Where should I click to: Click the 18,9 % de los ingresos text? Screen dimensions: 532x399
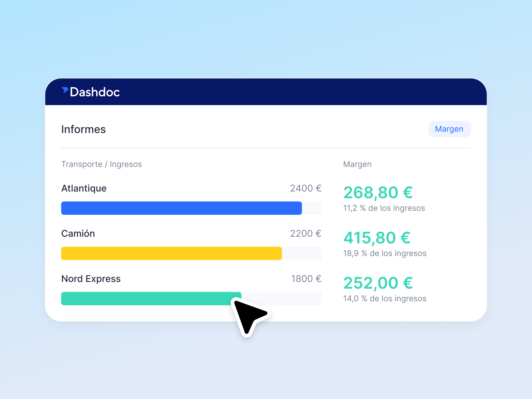tap(385, 253)
